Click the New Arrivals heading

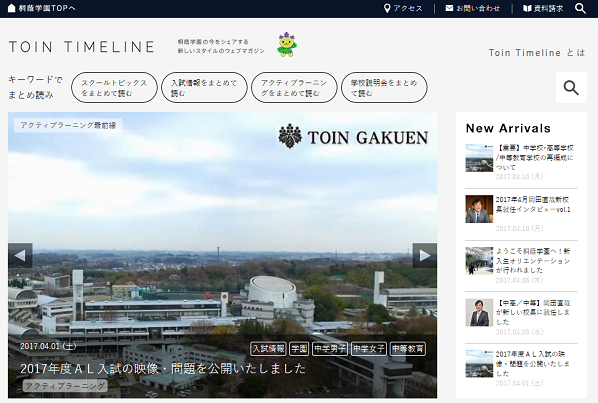[x=508, y=128]
